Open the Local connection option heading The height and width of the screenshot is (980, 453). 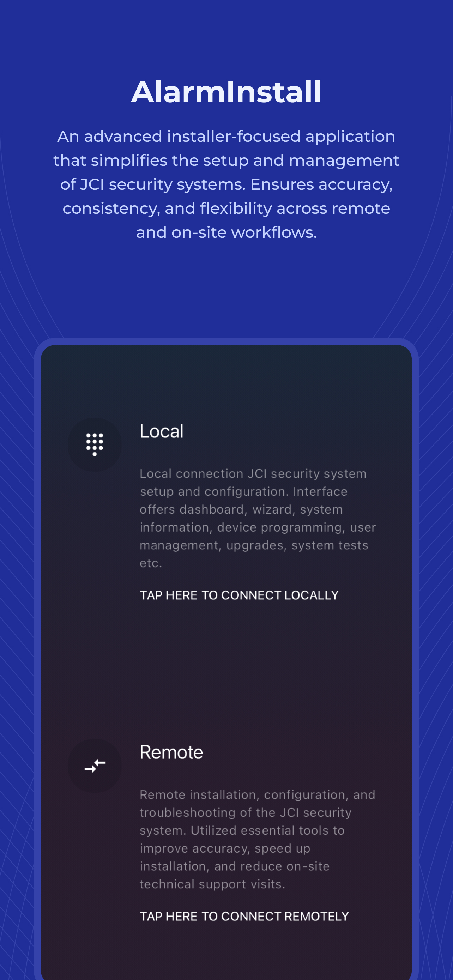[162, 431]
